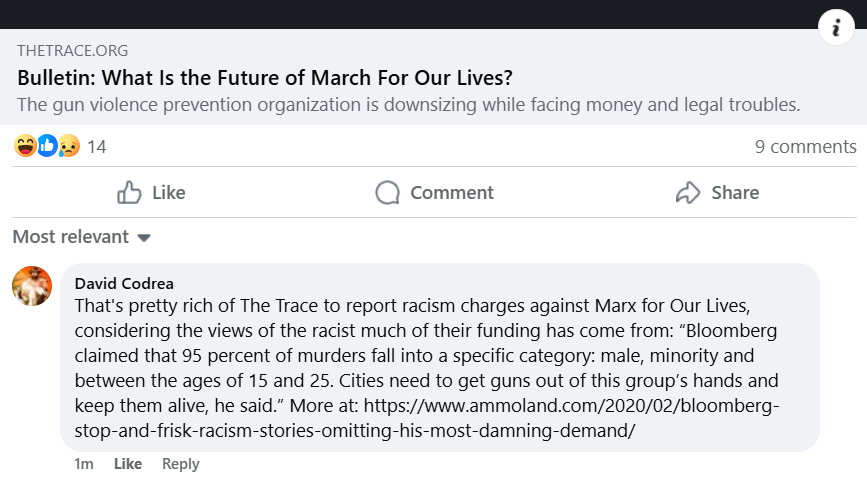
Task: Open the March For Our Lives headline
Action: 269,78
